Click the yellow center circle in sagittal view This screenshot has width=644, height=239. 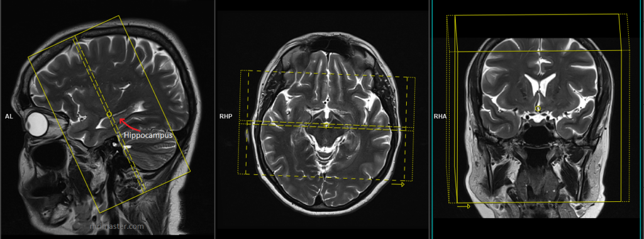pyautogui.click(x=109, y=114)
